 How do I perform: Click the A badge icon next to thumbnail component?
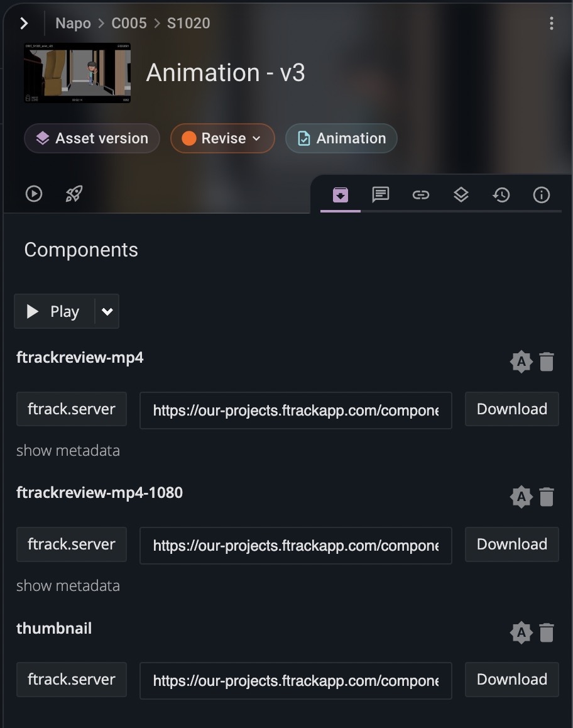click(521, 632)
